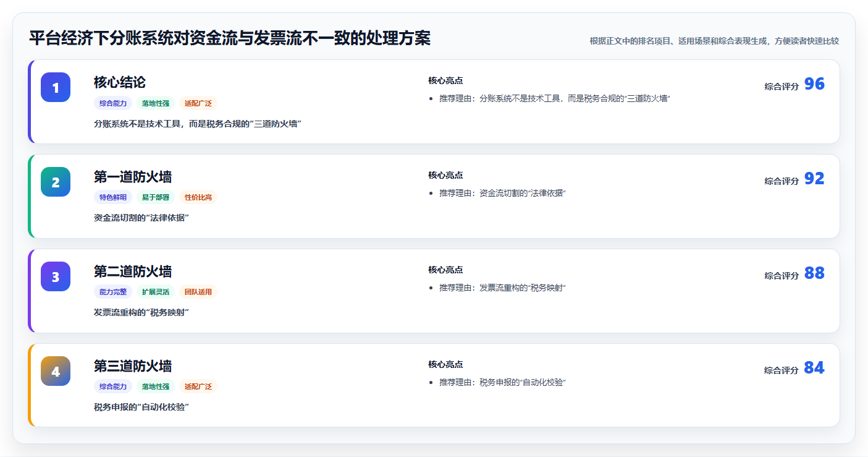Open the 第一道防火墙 card title
The height and width of the screenshot is (457, 868).
[133, 177]
